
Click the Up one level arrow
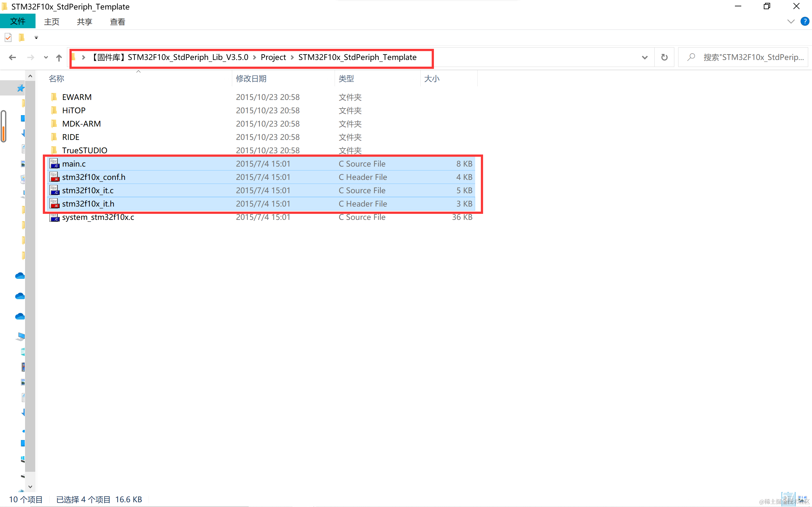(x=59, y=57)
